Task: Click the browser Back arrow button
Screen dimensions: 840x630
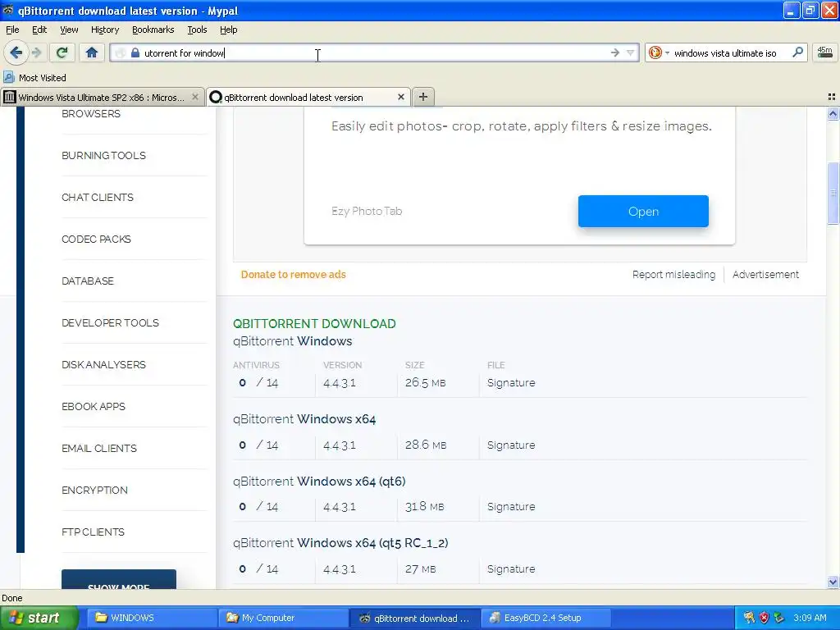Action: [x=16, y=52]
